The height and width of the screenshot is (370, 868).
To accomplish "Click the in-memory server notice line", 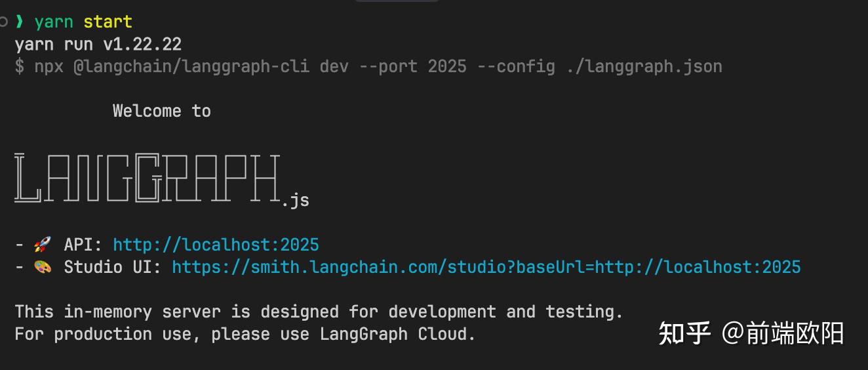I will coord(319,312).
